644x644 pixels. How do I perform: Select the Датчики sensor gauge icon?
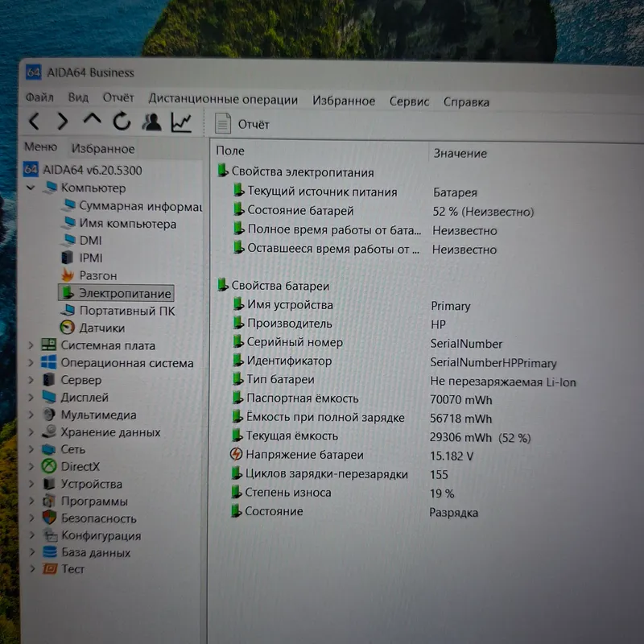click(68, 328)
